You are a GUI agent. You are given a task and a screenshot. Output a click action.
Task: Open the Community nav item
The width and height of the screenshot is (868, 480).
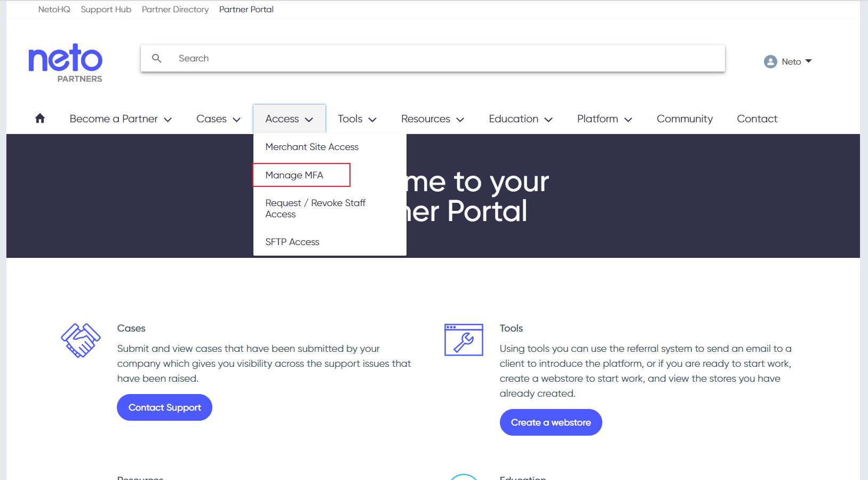684,119
